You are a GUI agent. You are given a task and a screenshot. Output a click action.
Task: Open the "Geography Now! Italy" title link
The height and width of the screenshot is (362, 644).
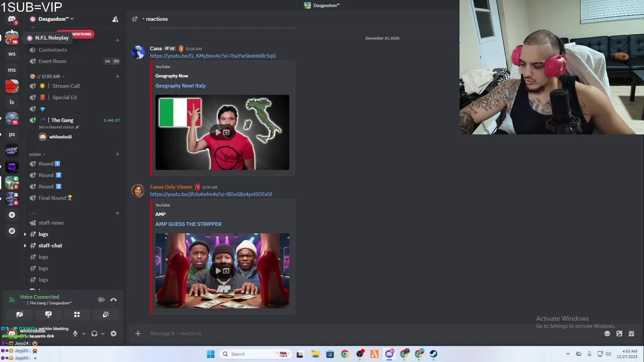tap(180, 86)
